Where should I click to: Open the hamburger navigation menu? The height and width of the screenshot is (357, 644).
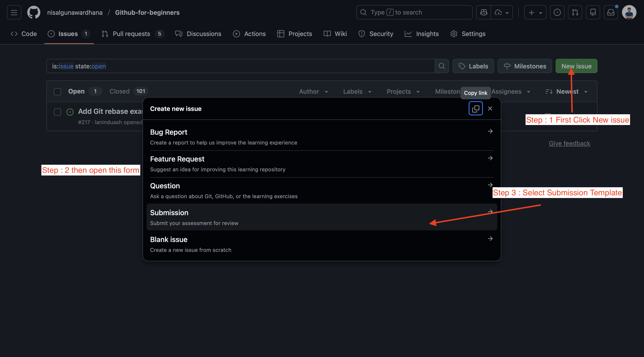click(x=14, y=12)
